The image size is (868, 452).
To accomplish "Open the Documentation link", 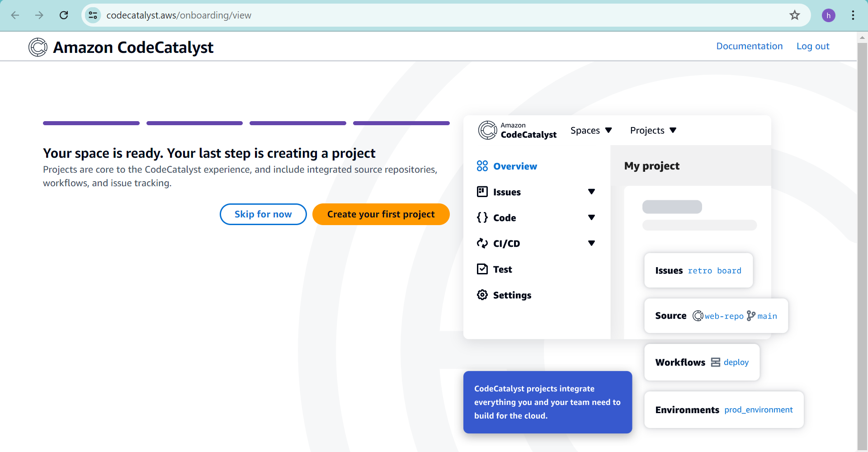I will point(749,46).
